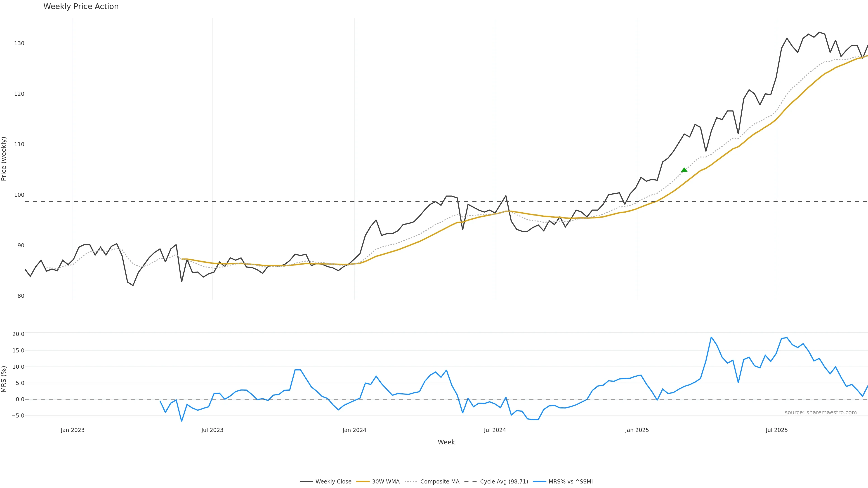Hide the MRS% vs ^SSMI series
This screenshot has width=868, height=488.
(x=571, y=482)
